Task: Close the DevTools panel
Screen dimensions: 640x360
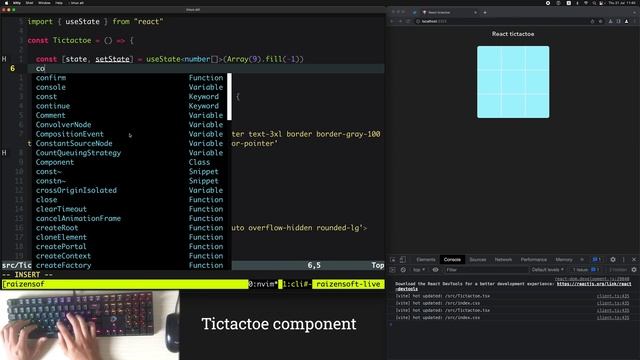Action: point(634,260)
